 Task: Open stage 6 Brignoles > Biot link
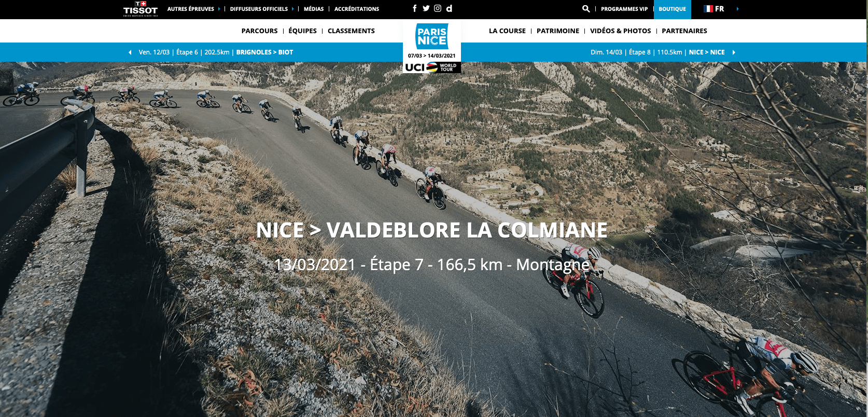(x=216, y=52)
